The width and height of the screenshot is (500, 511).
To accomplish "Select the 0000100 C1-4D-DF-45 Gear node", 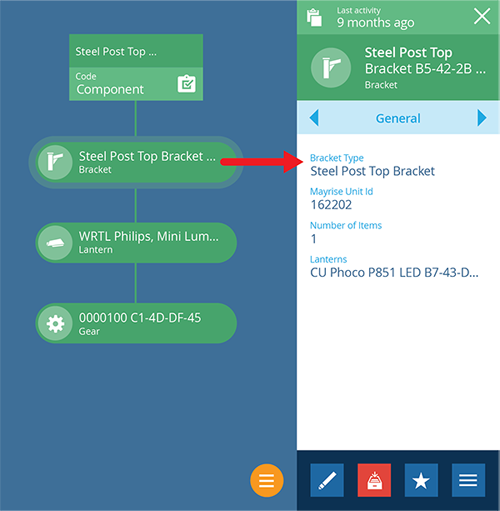I will 136,323.
